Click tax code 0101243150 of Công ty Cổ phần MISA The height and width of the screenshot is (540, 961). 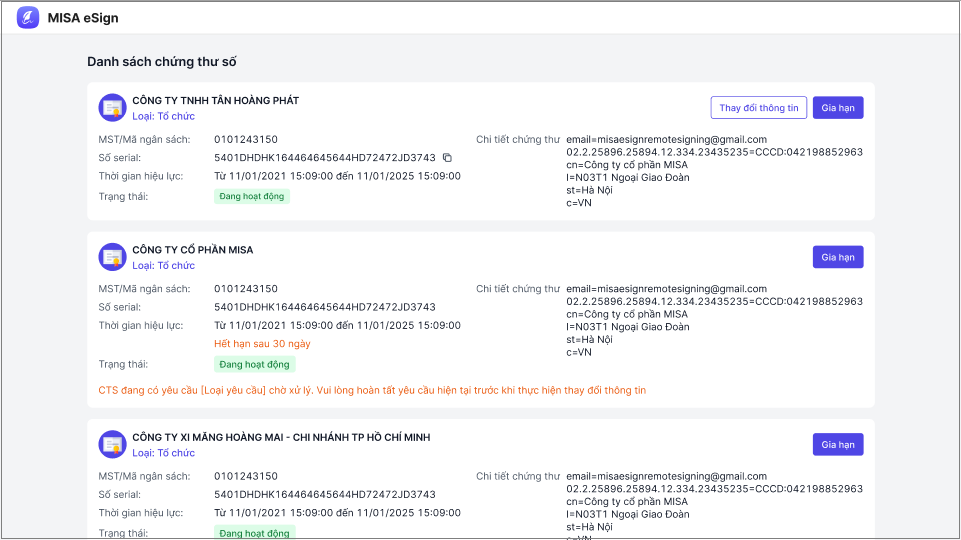246,289
